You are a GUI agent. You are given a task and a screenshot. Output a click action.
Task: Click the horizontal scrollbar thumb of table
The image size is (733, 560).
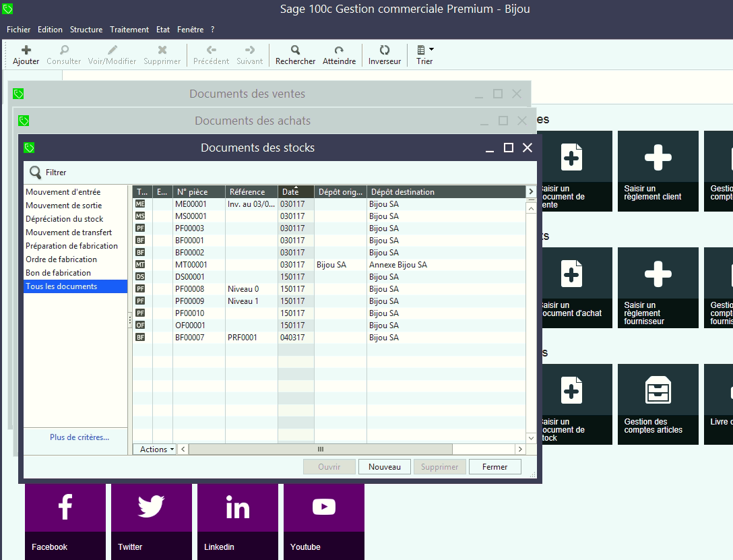point(320,449)
